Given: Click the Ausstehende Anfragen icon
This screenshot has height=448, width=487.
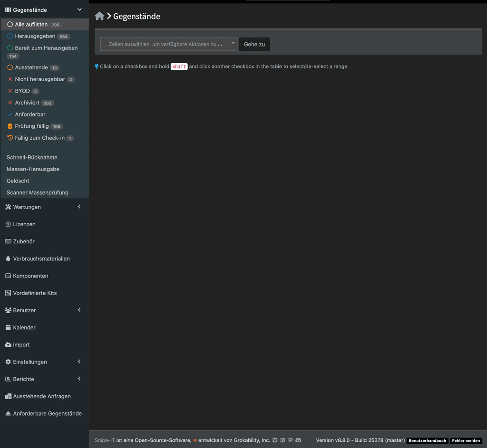Looking at the screenshot, I should 8,396.
